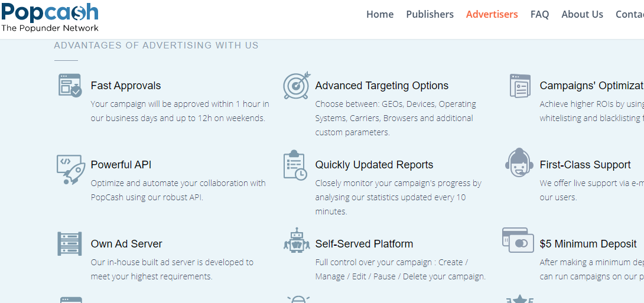Click text 'Choose between: GEOs, Devices, Operating'
The height and width of the screenshot is (303, 644).
click(x=395, y=104)
